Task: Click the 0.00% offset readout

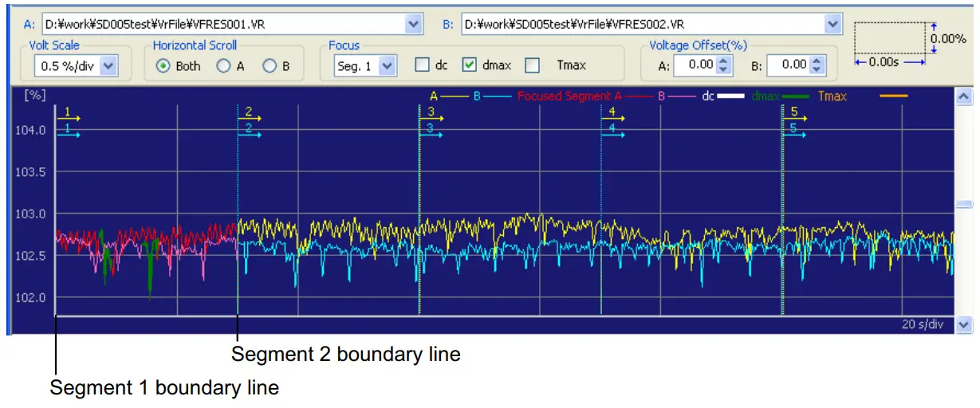Action: (949, 38)
